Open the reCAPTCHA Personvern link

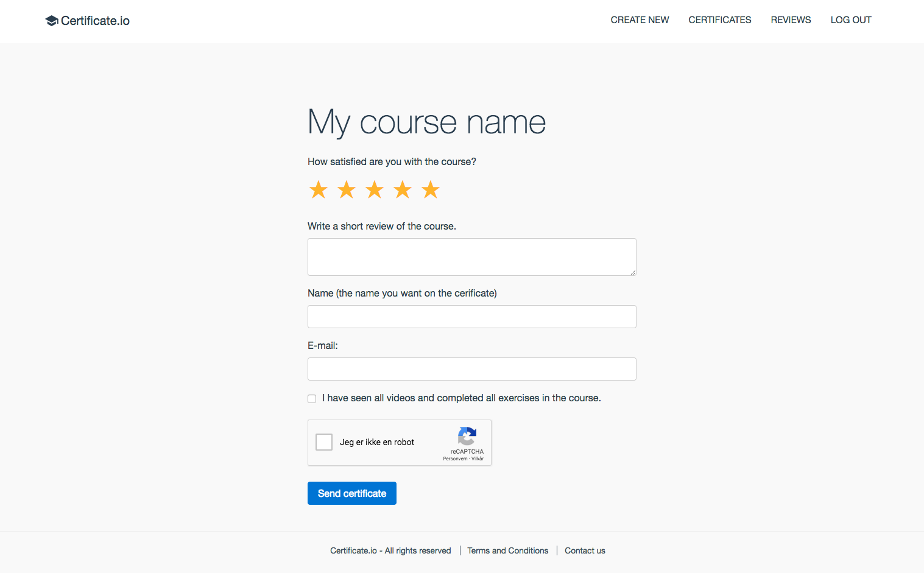pyautogui.click(x=455, y=458)
